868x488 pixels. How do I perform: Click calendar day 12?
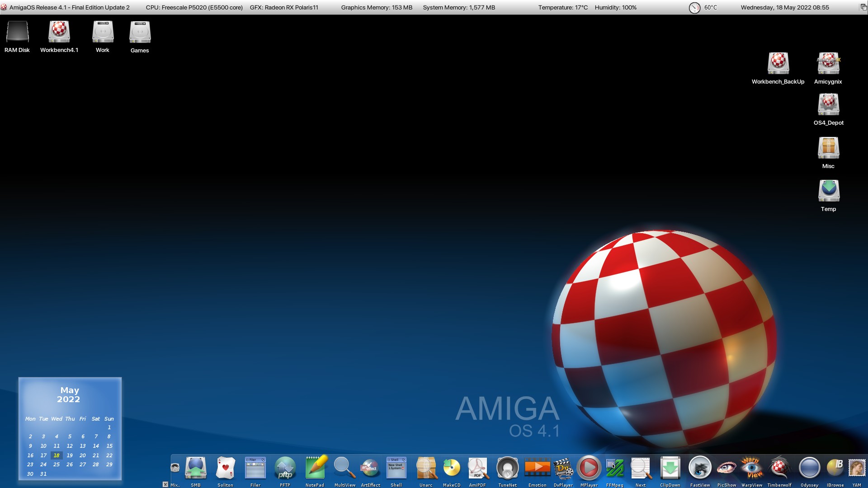tap(70, 446)
